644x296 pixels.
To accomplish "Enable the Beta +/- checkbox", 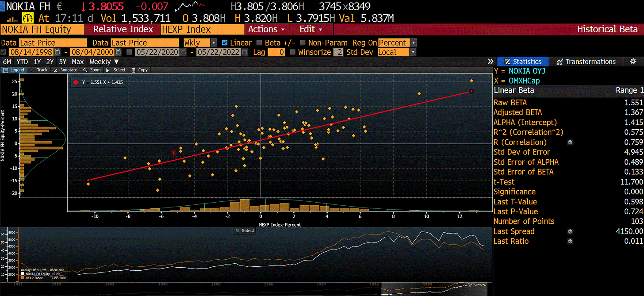I will coord(259,43).
